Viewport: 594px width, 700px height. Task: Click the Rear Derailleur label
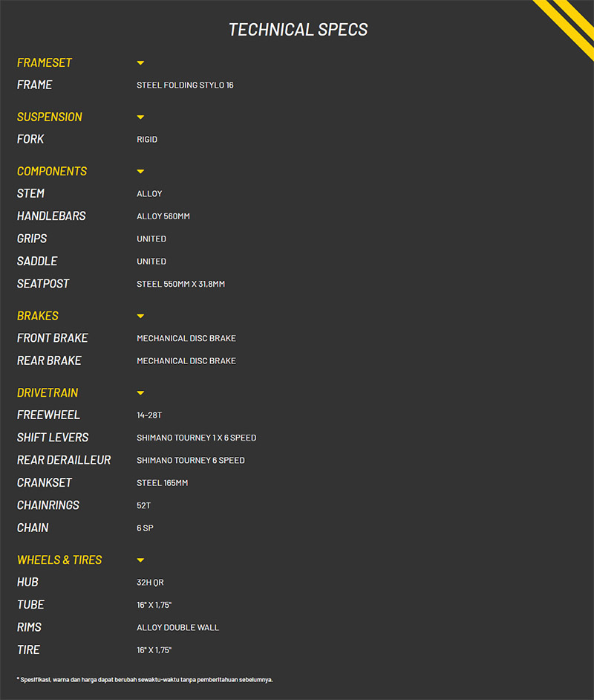[x=64, y=460]
